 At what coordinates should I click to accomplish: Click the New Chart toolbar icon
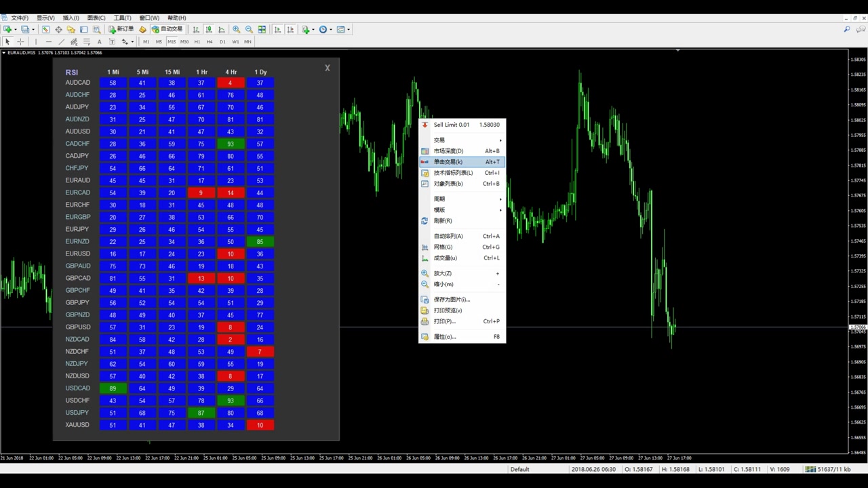point(9,29)
